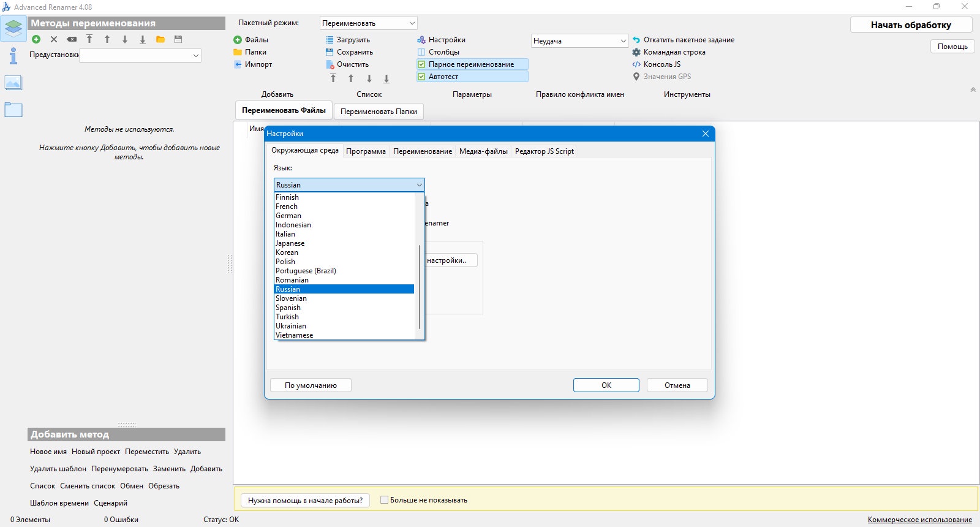980x527 pixels.
Task: Move method up in methods toolbar
Action: tap(107, 39)
